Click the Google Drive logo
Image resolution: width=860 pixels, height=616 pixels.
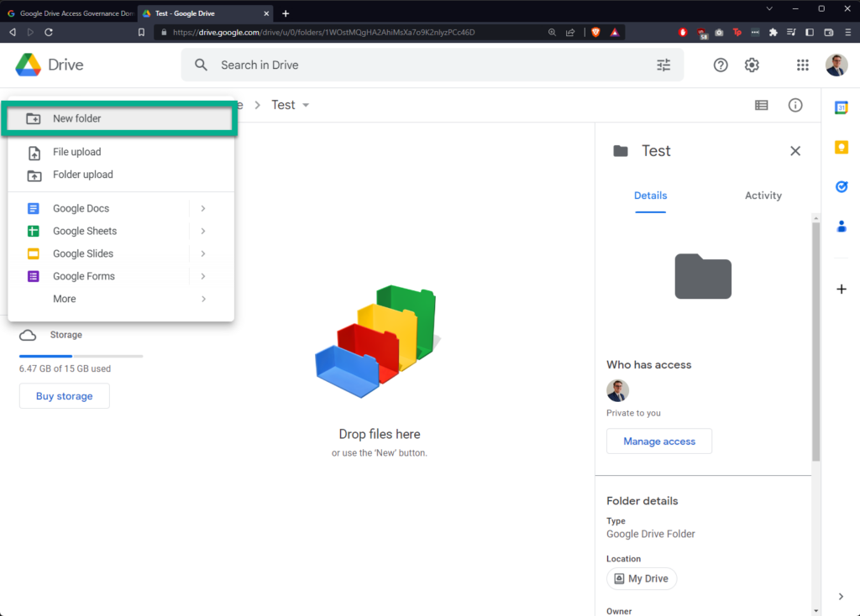(x=29, y=65)
